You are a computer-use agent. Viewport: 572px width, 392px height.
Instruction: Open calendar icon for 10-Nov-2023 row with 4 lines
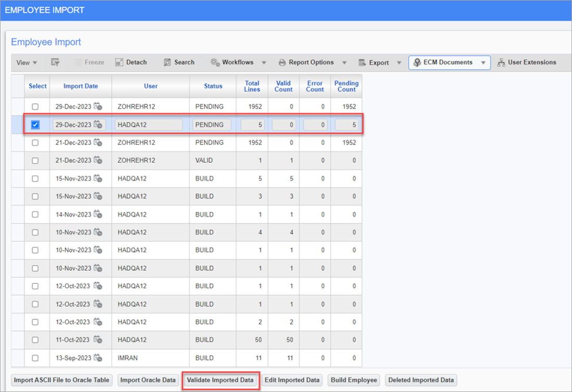coord(98,232)
